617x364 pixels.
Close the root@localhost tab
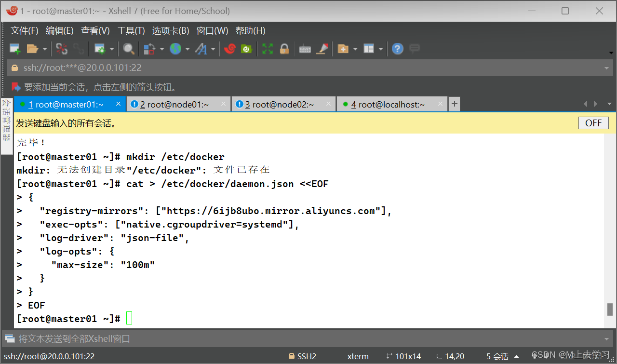(440, 104)
